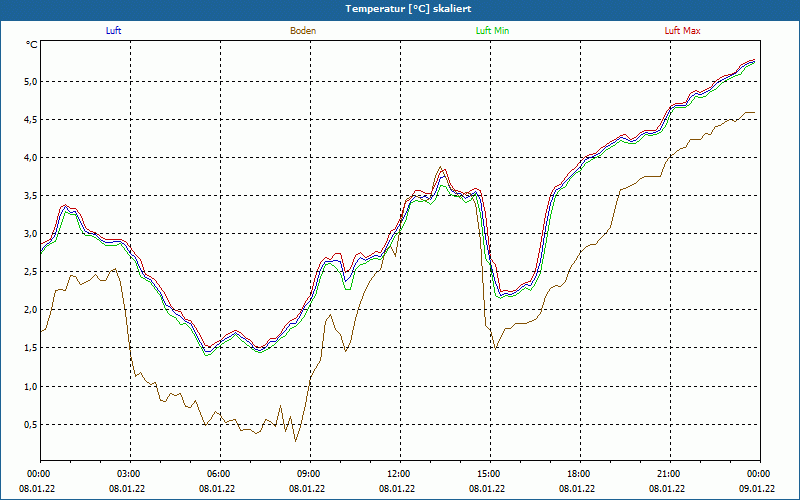
Task: Click the '18:00' time axis label
Action: tap(578, 474)
